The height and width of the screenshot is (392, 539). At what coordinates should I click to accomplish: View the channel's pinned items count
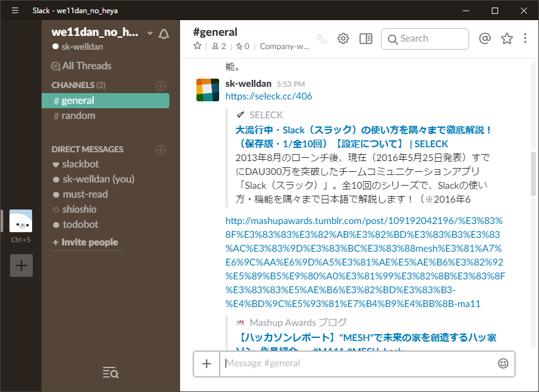coord(242,47)
